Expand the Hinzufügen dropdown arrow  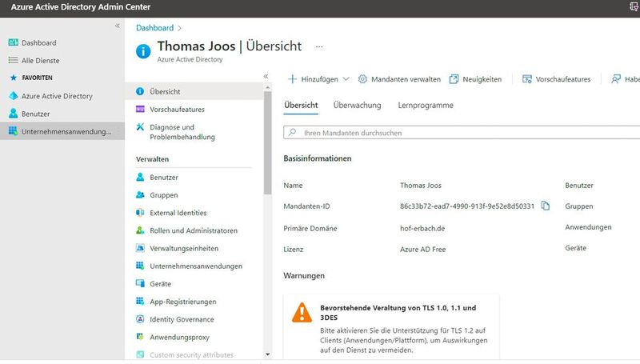pos(346,78)
